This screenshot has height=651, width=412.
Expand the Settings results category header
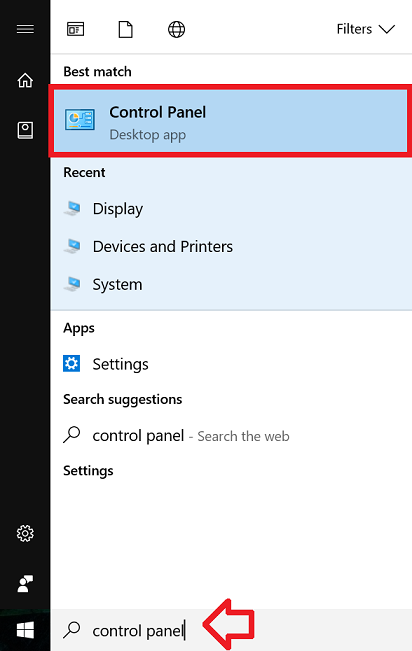coord(88,471)
